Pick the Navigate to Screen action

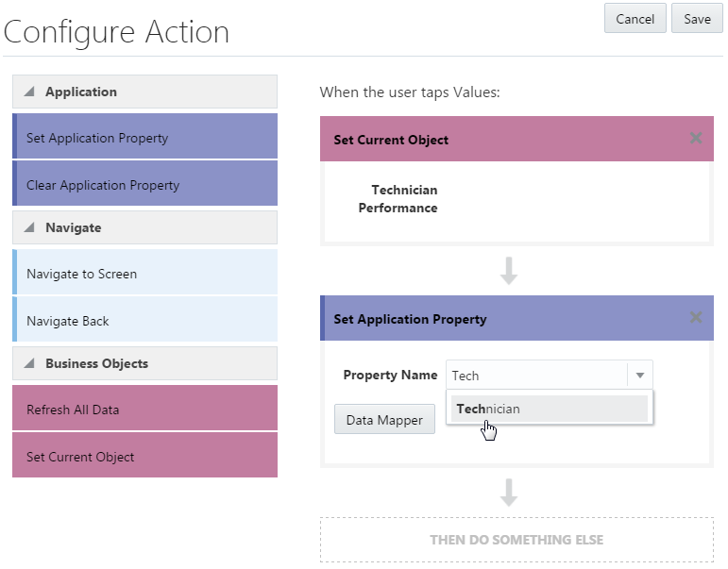(x=144, y=274)
